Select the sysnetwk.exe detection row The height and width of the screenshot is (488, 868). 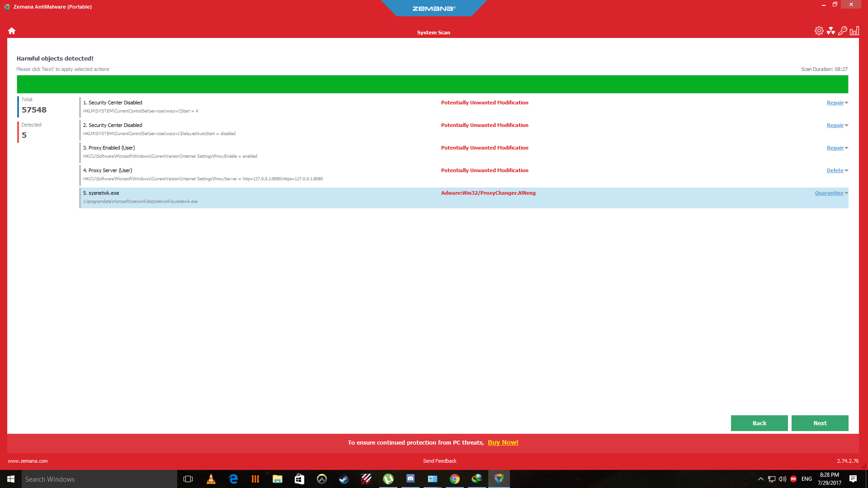click(x=271, y=197)
